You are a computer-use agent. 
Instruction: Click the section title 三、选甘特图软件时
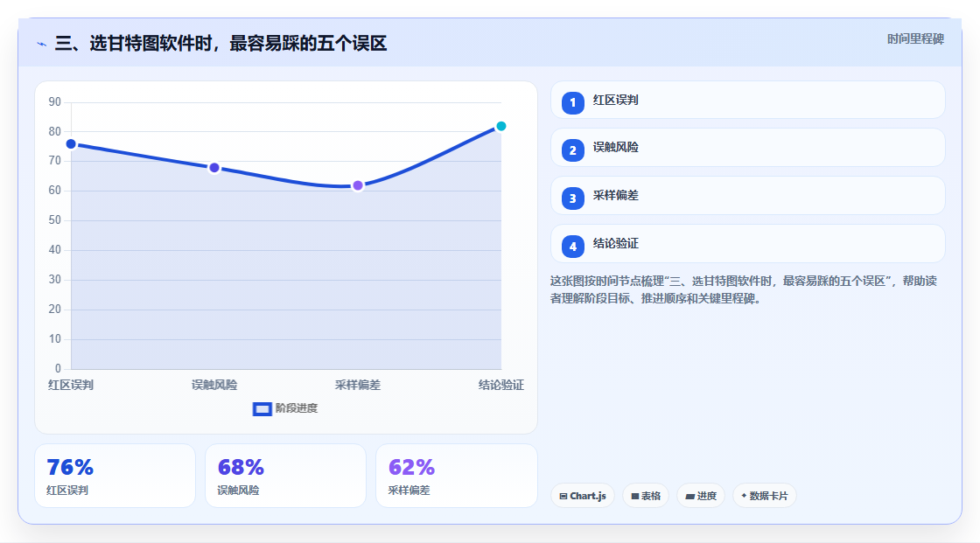click(x=220, y=44)
